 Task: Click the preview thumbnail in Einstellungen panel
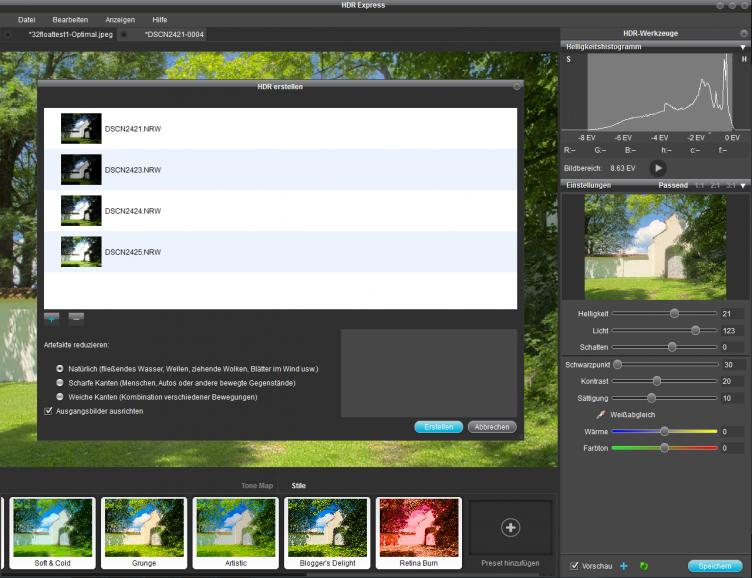(x=655, y=247)
